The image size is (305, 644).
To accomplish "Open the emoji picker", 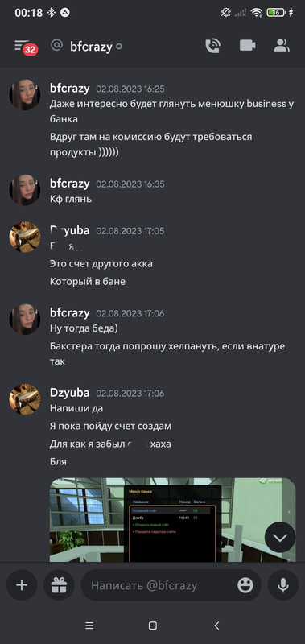I will point(245,585).
